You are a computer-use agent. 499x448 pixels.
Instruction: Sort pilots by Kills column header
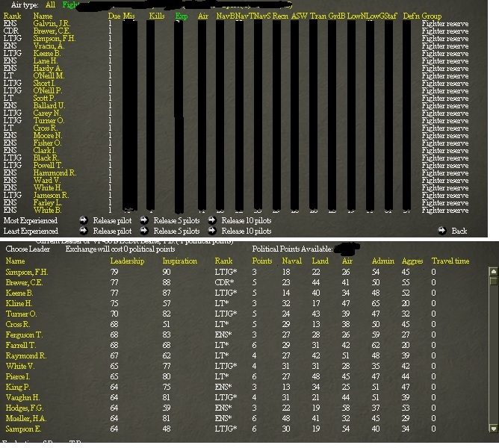(x=157, y=16)
